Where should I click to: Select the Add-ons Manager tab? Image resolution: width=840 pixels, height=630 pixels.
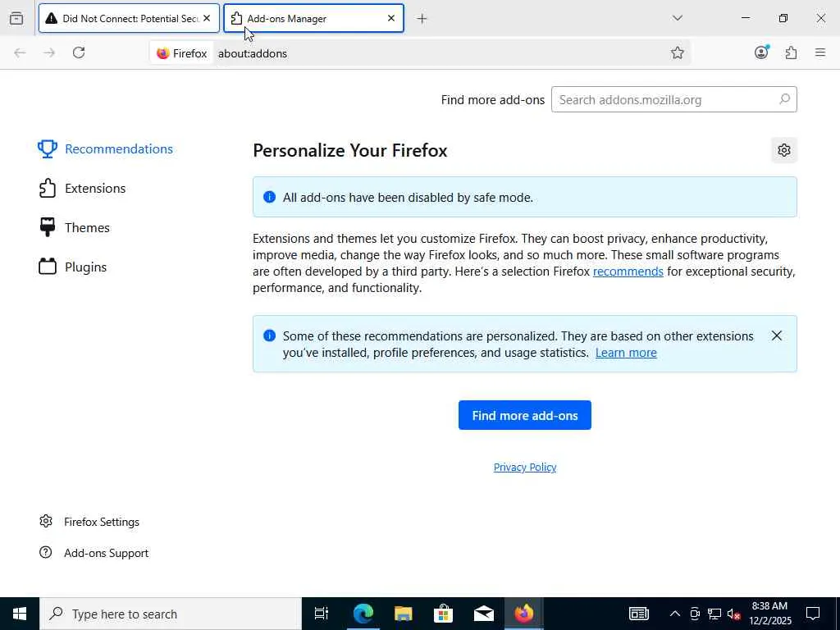pyautogui.click(x=313, y=18)
